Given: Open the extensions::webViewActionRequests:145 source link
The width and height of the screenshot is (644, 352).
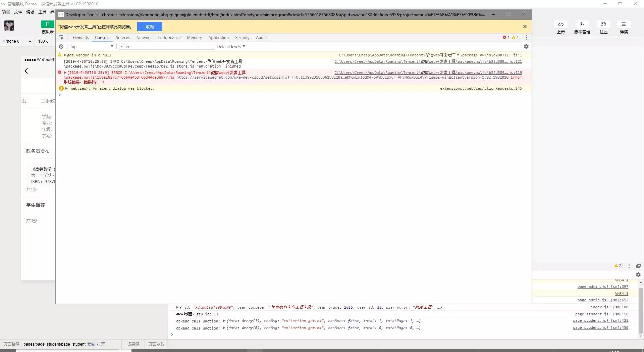Looking at the screenshot, I should tap(481, 89).
